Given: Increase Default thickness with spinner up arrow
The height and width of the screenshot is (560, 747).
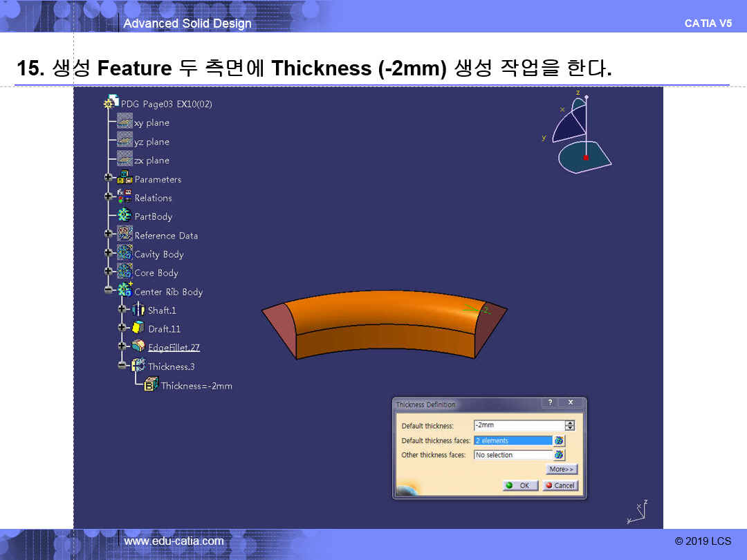Looking at the screenshot, I should point(570,423).
